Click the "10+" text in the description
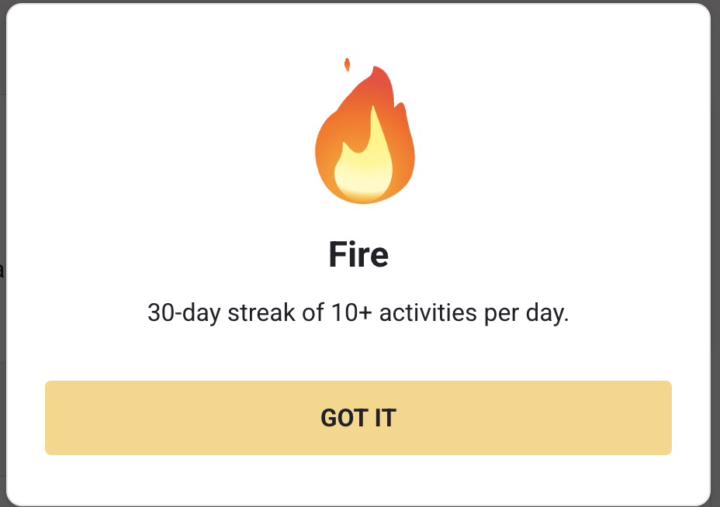The image size is (720, 507). point(353,313)
